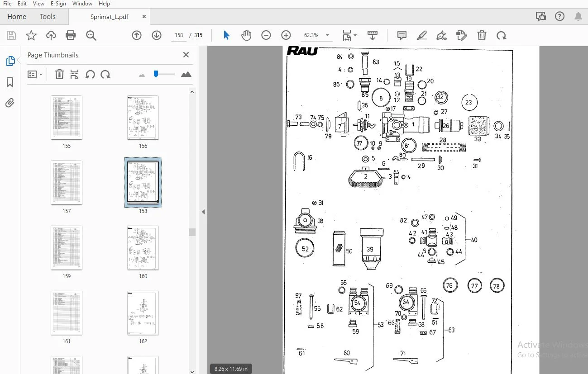
Task: Open the Find text search tool
Action: [91, 35]
